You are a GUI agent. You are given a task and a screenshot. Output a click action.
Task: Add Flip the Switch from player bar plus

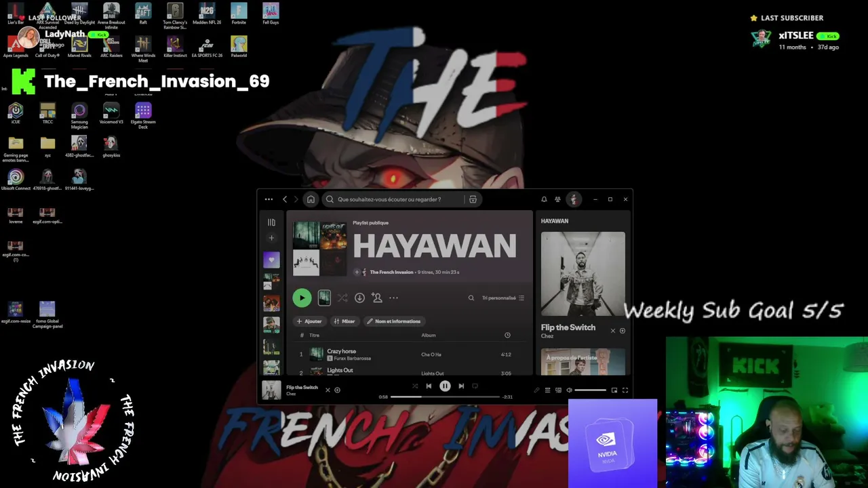(337, 390)
